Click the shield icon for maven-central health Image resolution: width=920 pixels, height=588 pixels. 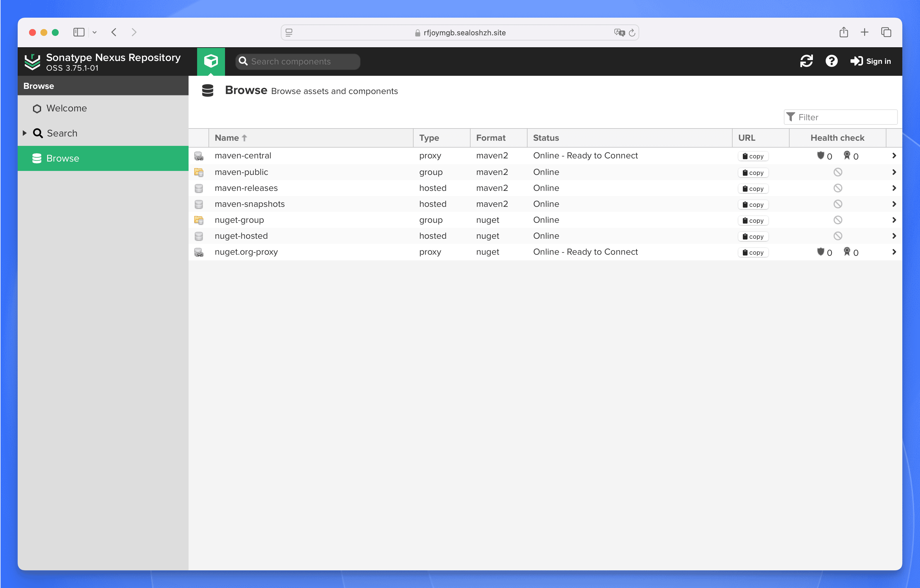click(x=820, y=156)
